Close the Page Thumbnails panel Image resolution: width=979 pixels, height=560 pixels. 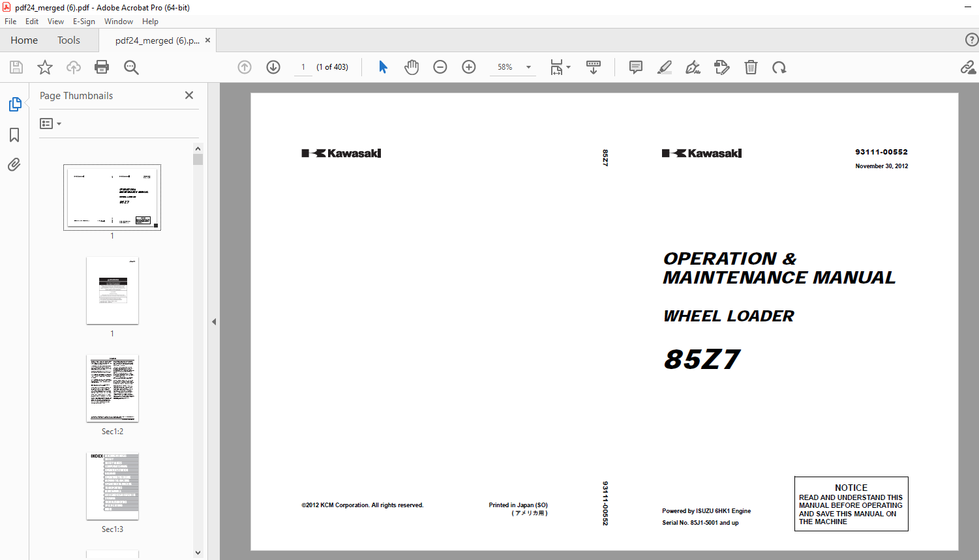[189, 95]
